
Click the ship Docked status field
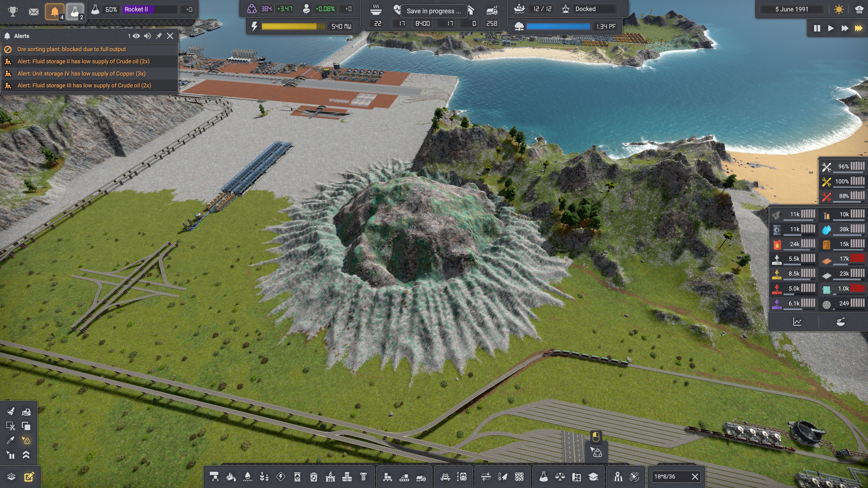(595, 9)
